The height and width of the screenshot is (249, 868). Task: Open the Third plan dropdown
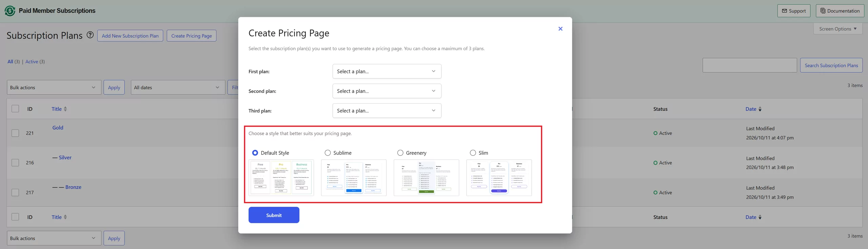387,111
